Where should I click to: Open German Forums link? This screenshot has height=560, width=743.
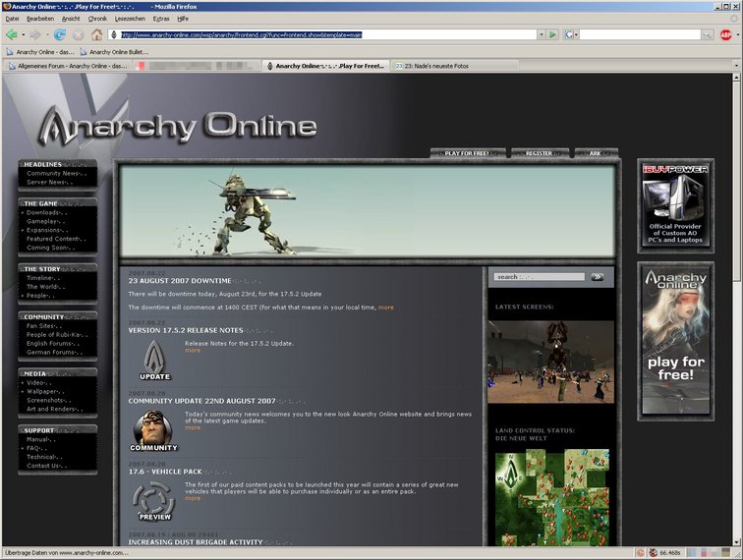pyautogui.click(x=51, y=352)
